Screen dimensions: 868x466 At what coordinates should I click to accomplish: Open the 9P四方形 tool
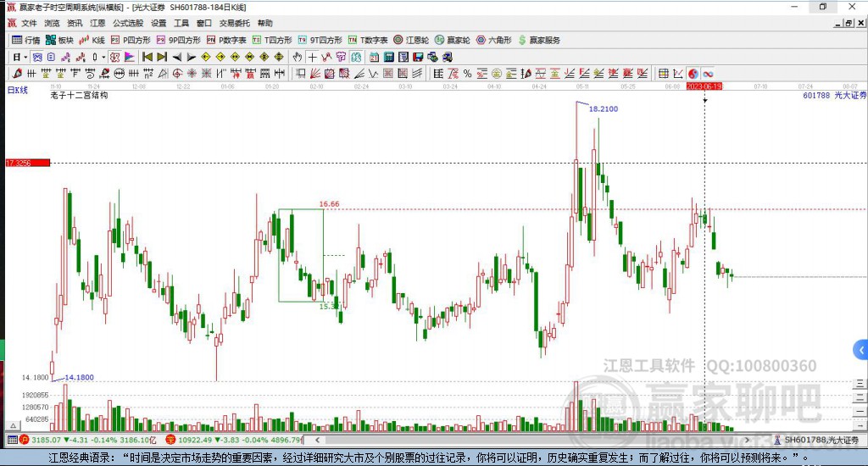click(178, 40)
